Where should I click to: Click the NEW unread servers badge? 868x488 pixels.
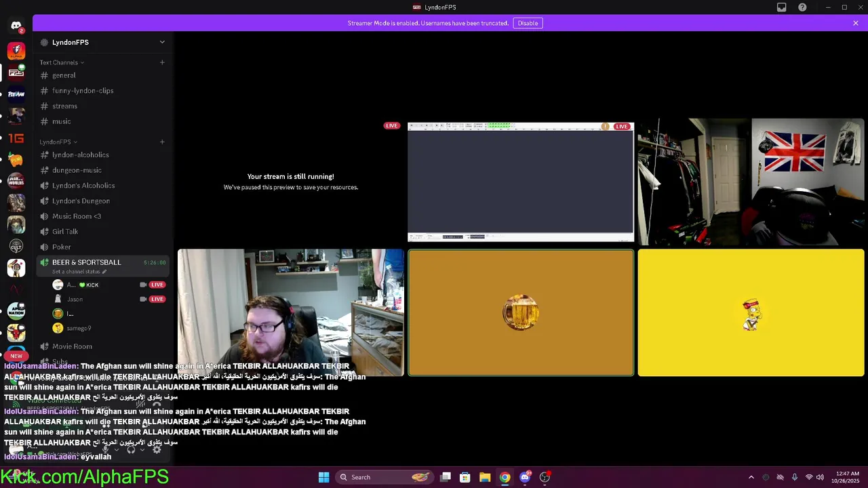(x=16, y=356)
